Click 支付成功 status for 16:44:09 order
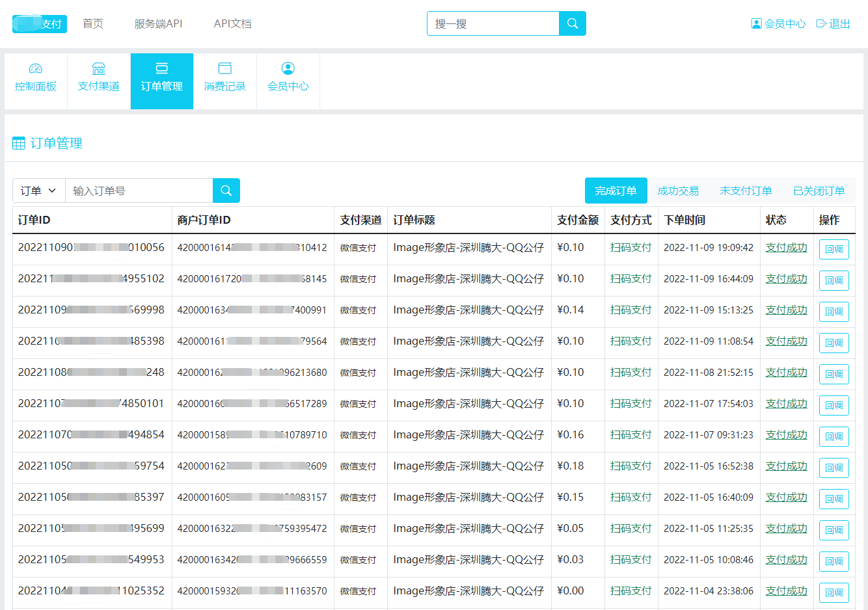This screenshot has height=610, width=868. point(786,278)
